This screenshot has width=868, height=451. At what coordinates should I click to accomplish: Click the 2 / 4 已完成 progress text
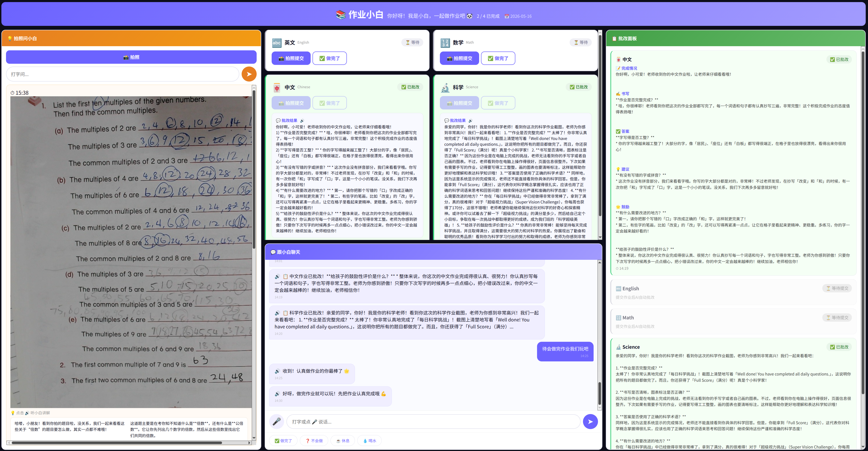(x=488, y=16)
